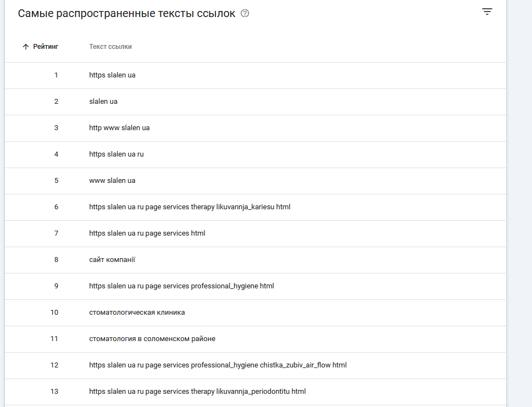Sort by the Рейтинг column header
The width and height of the screenshot is (532, 407).
pos(46,47)
